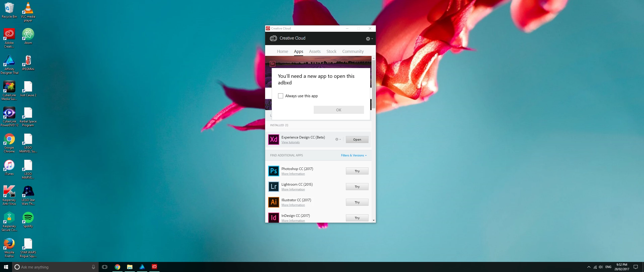This screenshot has height=272, width=644.
Task: Click the Adobe Stock St badge icon
Action: click(272, 64)
